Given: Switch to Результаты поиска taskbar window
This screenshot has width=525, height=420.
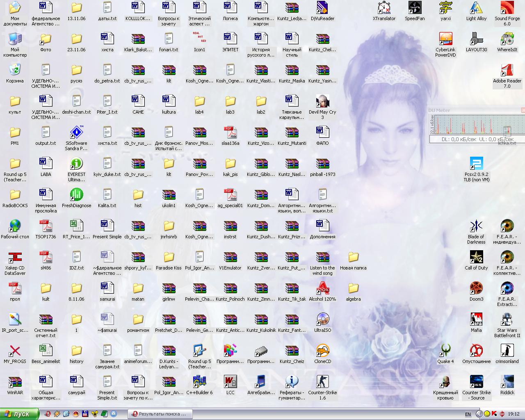Looking at the screenshot, I should pyautogui.click(x=159, y=414).
